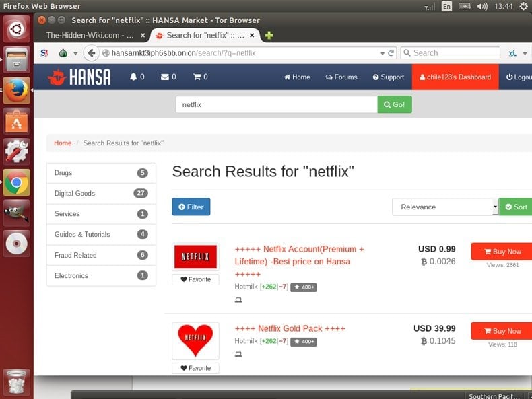
Task: Click the site identity globe icon
Action: point(106,53)
